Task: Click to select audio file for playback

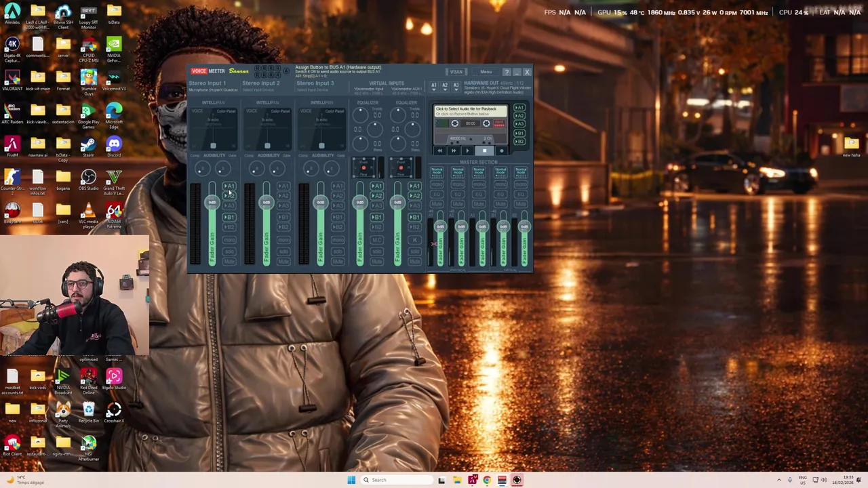Action: coord(472,111)
